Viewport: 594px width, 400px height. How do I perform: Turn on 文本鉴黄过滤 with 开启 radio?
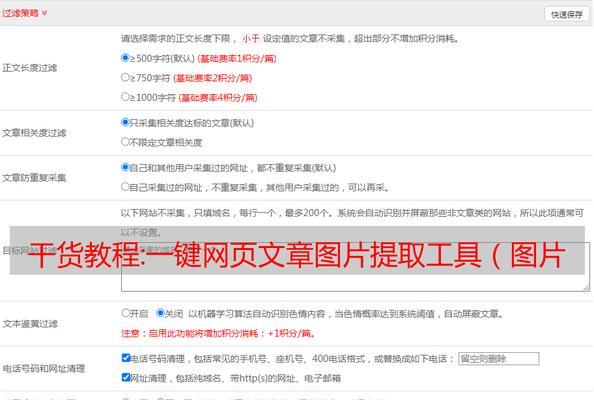126,313
